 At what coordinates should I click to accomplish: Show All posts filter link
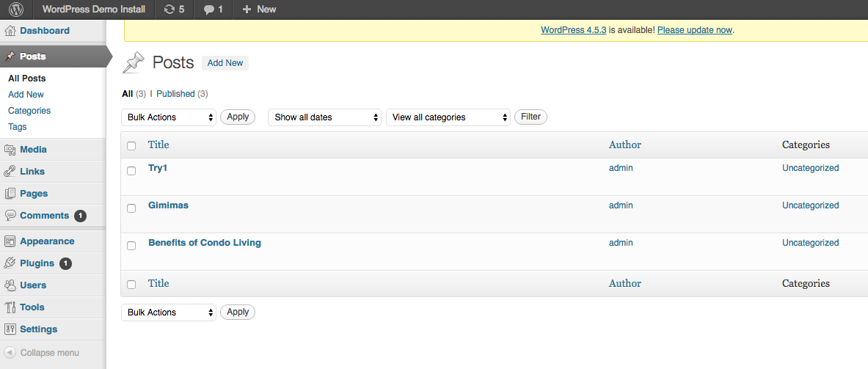click(x=128, y=94)
